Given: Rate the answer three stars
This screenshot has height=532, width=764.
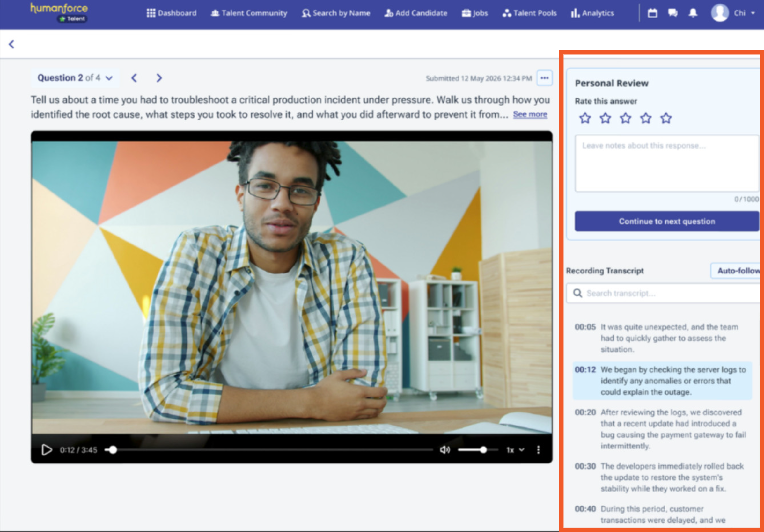Looking at the screenshot, I should pyautogui.click(x=626, y=118).
